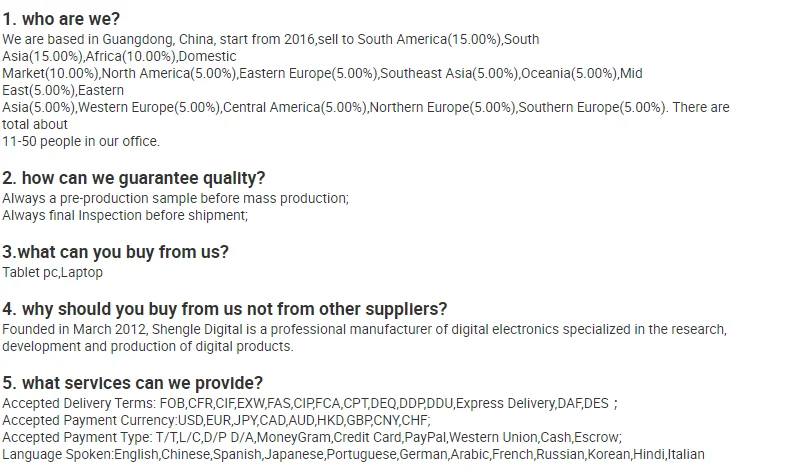The image size is (798, 473).
Task: Click the "2. how can we guarantee quality?" heading
Action: 134,178
